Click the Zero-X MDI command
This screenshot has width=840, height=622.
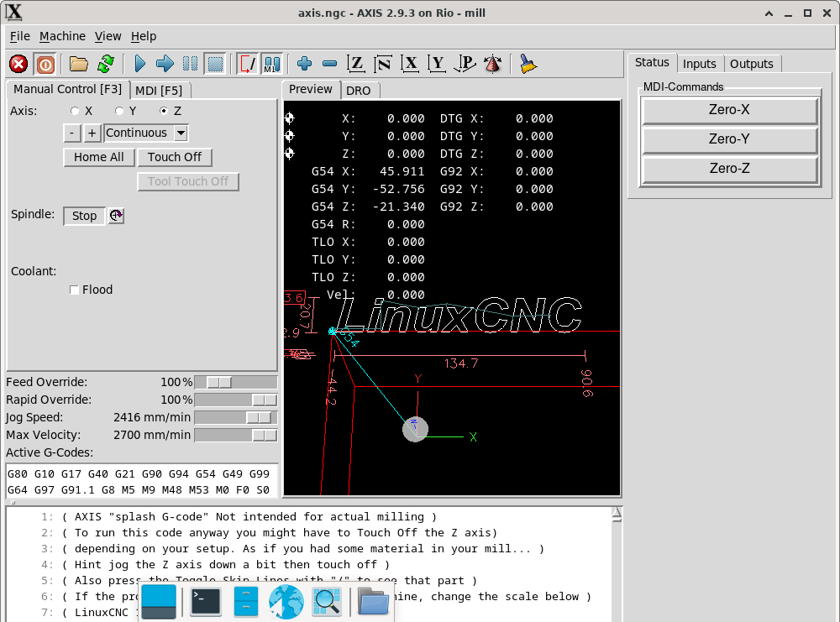[x=729, y=110]
